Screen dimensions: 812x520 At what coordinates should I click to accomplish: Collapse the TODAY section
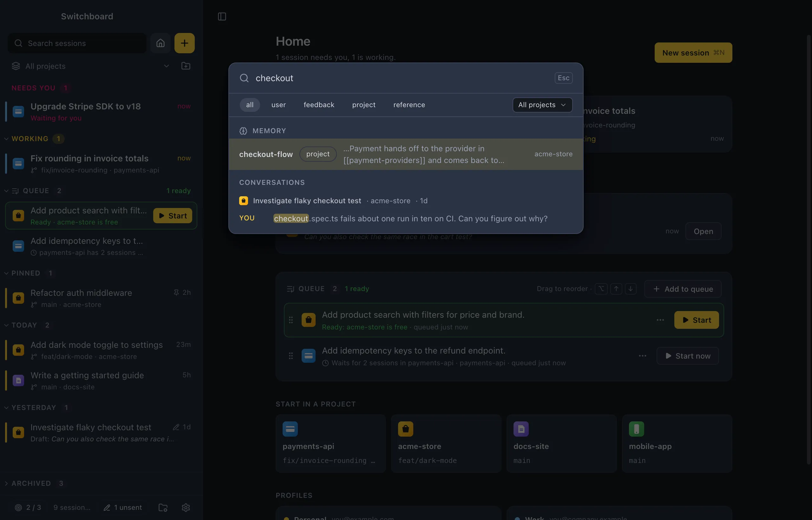click(6, 325)
